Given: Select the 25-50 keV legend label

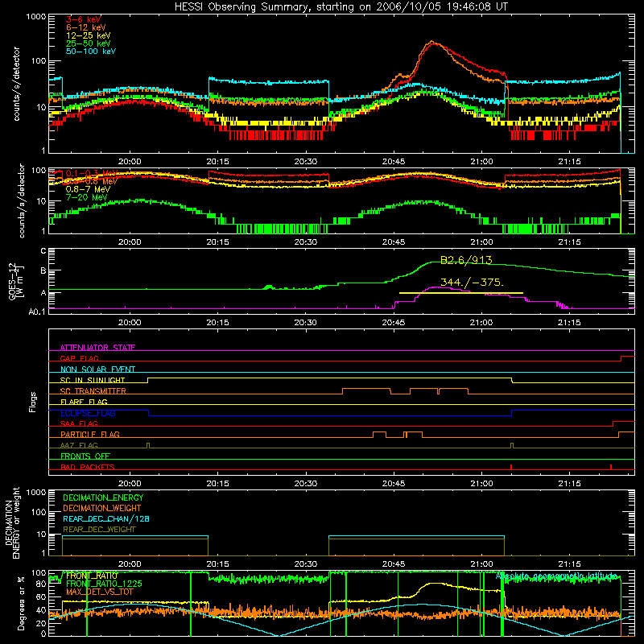Looking at the screenshot, I should pos(89,43).
